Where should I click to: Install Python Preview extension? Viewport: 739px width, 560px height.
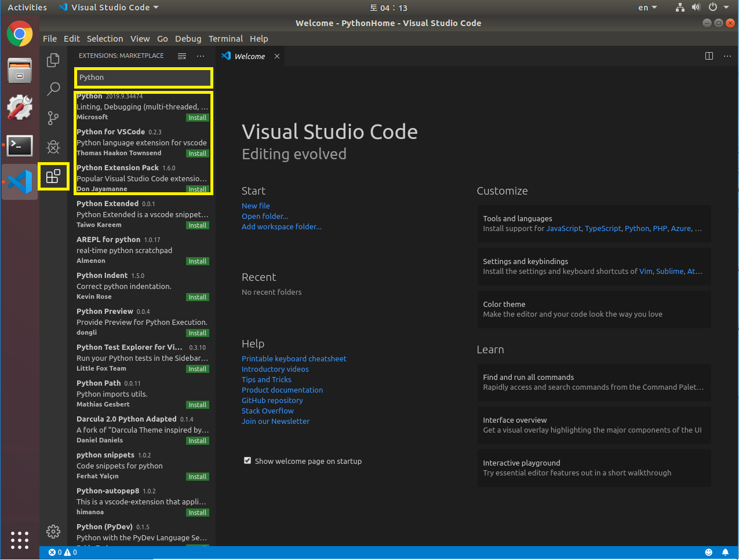pos(198,333)
